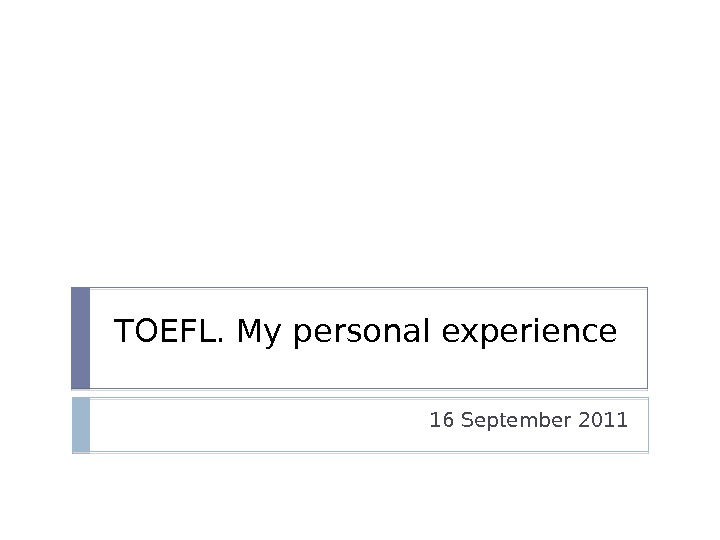Click the number "16" in the date
The height and width of the screenshot is (540, 720).
439,421
